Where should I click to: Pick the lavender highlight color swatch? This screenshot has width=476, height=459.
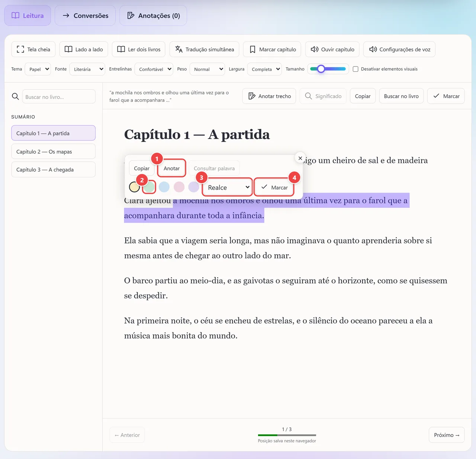194,187
